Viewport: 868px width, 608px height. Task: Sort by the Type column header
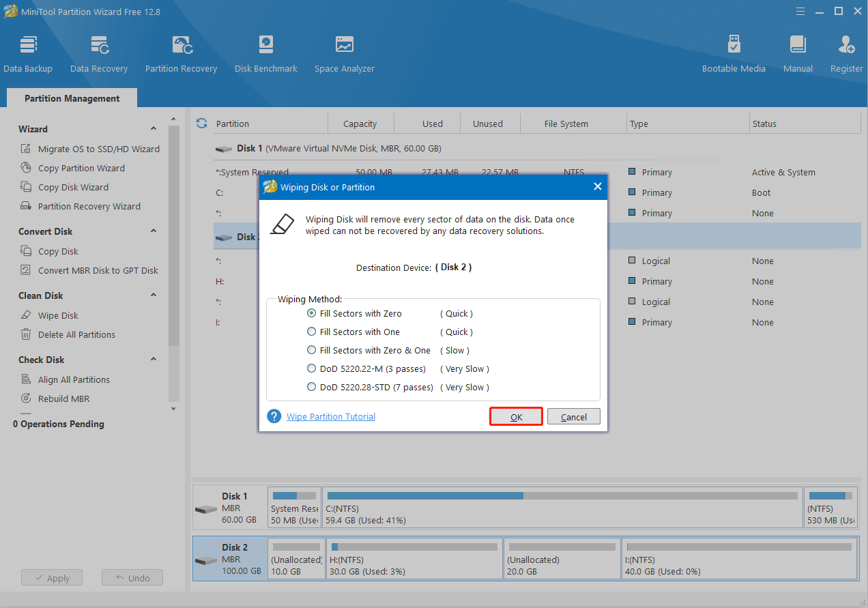(x=688, y=124)
